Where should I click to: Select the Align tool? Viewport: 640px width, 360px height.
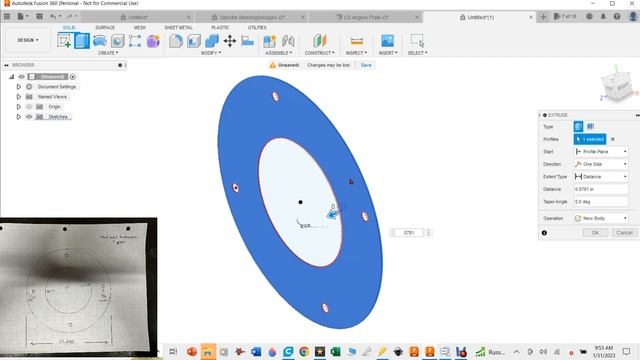click(247, 41)
